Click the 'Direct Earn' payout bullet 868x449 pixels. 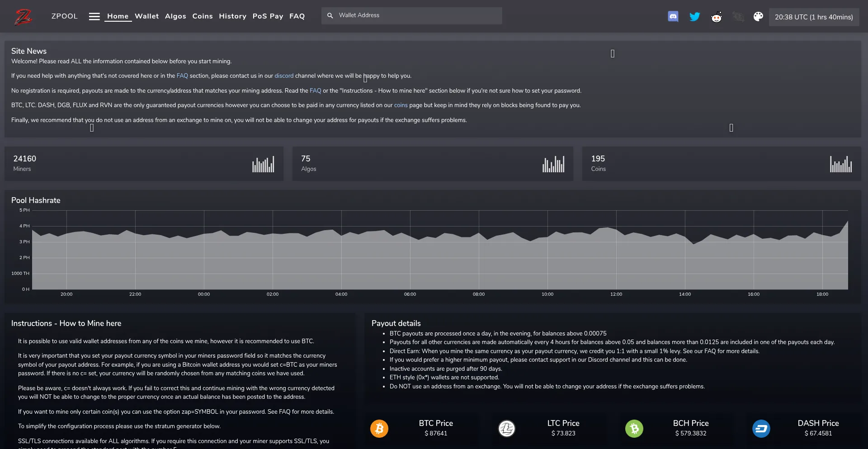pyautogui.click(x=575, y=351)
